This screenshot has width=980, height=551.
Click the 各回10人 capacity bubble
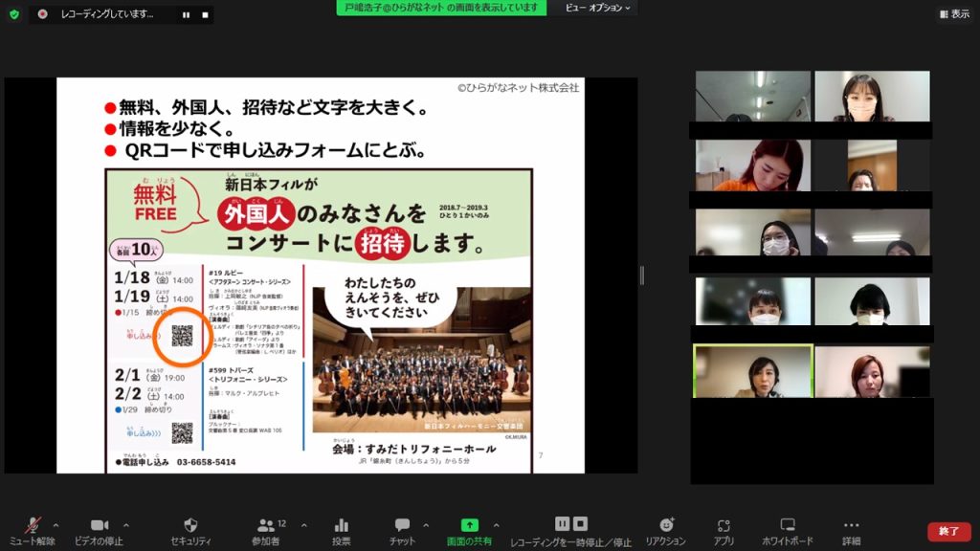click(137, 250)
